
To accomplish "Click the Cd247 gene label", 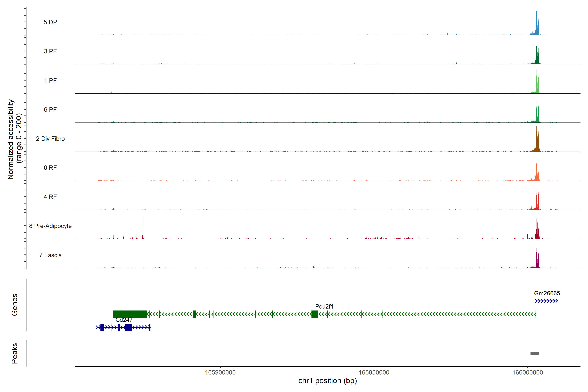I will (124, 320).
